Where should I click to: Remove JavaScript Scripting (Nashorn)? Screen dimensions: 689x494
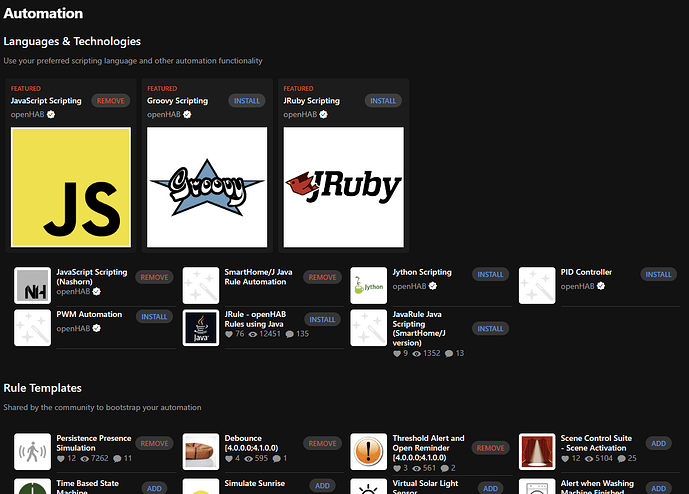click(154, 277)
